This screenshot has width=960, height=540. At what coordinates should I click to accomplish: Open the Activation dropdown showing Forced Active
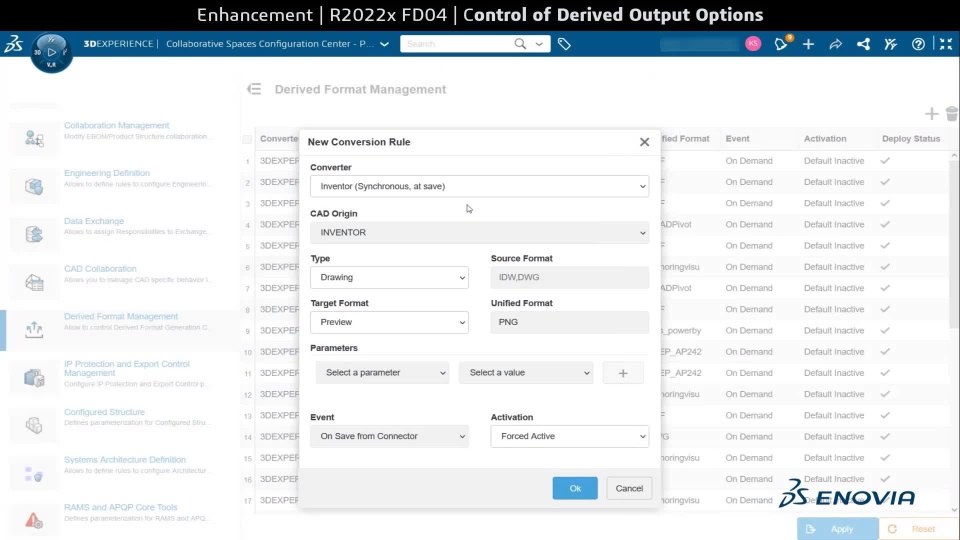tap(569, 436)
